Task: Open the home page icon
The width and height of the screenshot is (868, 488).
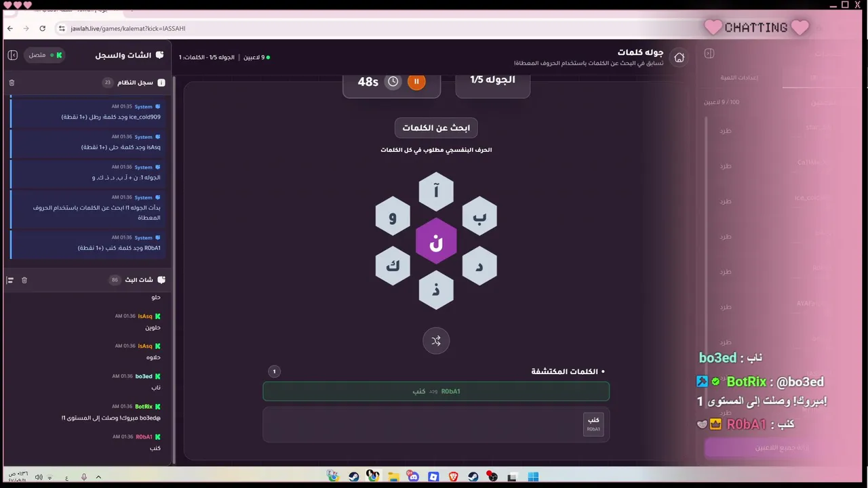Action: coord(679,58)
